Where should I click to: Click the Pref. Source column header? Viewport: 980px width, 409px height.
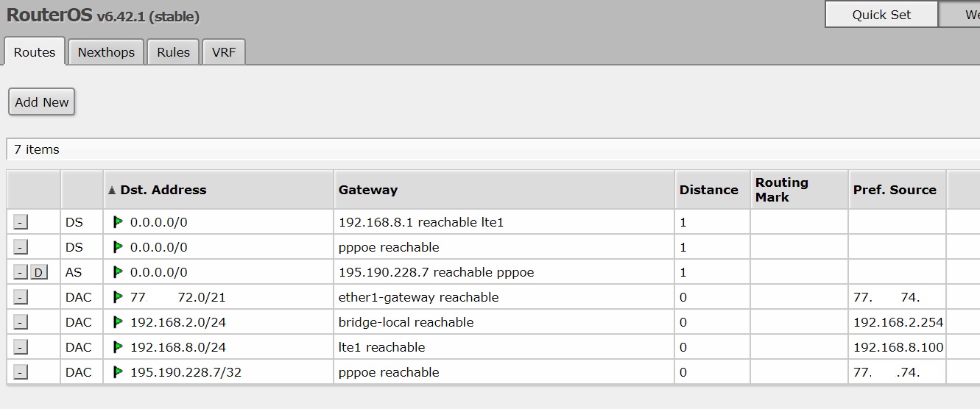[x=895, y=190]
